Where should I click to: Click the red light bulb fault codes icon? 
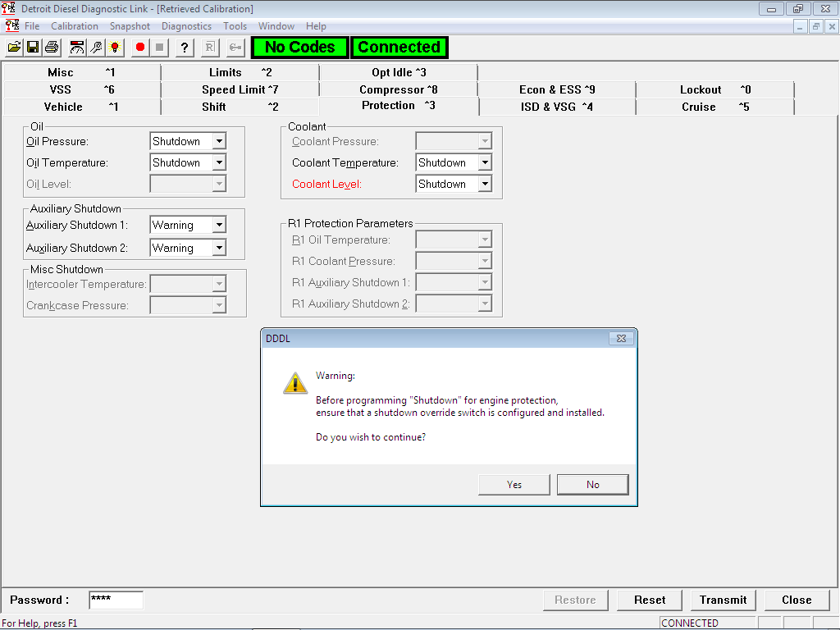(114, 48)
